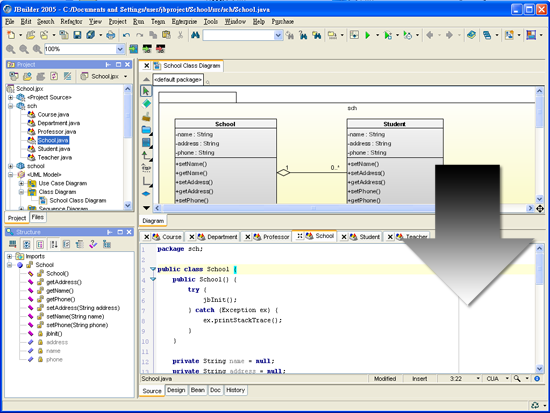This screenshot has width=550, height=413.
Task: Select School Class Diagram tree item
Action: tap(78, 200)
